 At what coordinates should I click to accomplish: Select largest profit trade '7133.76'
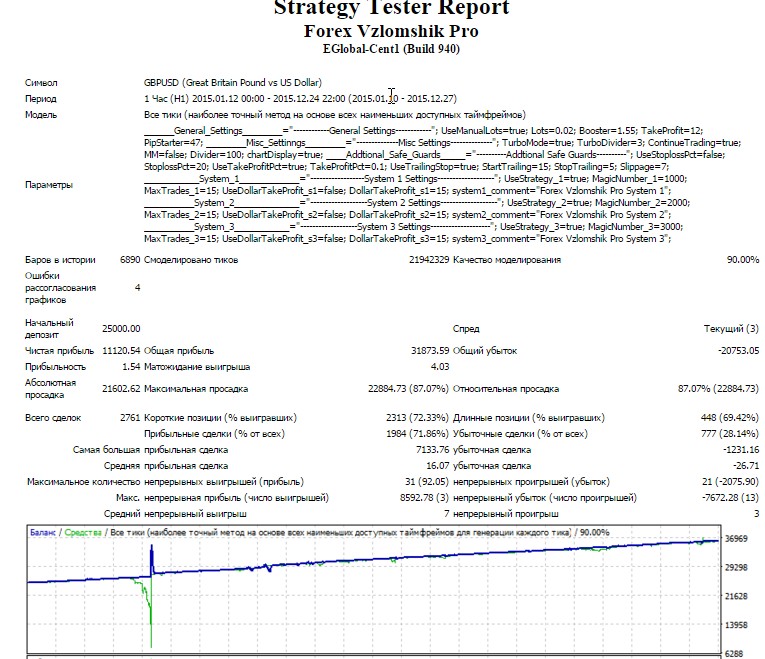[x=432, y=450]
